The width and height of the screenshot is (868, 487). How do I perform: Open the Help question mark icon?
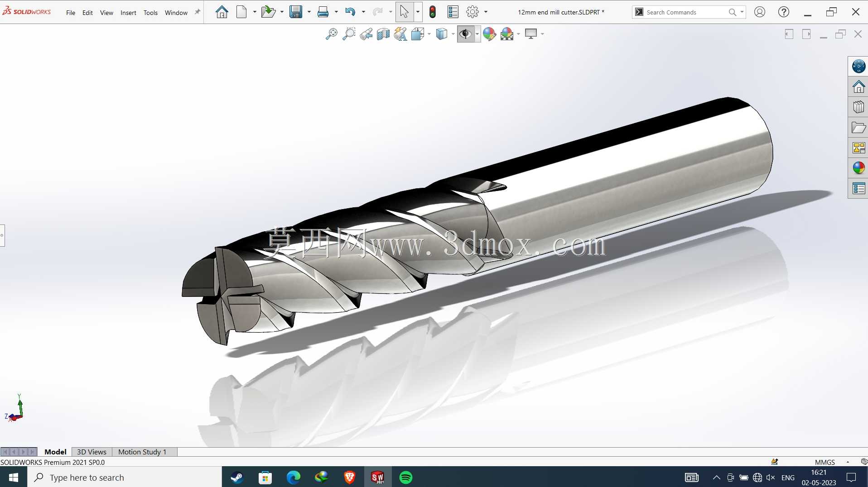[x=784, y=12]
